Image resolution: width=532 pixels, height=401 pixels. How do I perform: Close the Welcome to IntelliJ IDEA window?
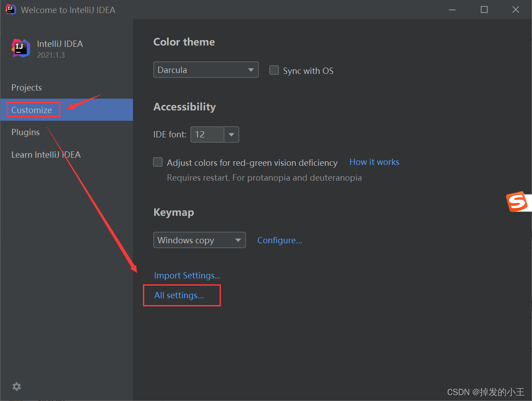point(516,9)
